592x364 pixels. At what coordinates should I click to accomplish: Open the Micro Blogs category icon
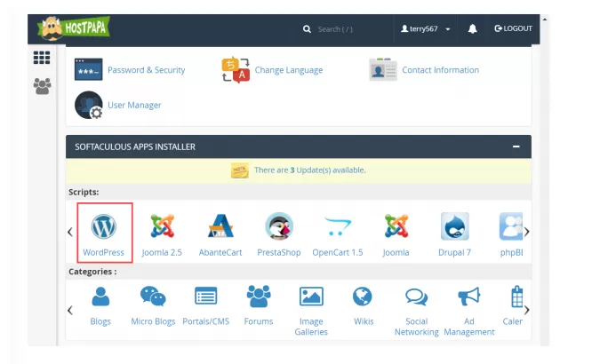pos(153,297)
